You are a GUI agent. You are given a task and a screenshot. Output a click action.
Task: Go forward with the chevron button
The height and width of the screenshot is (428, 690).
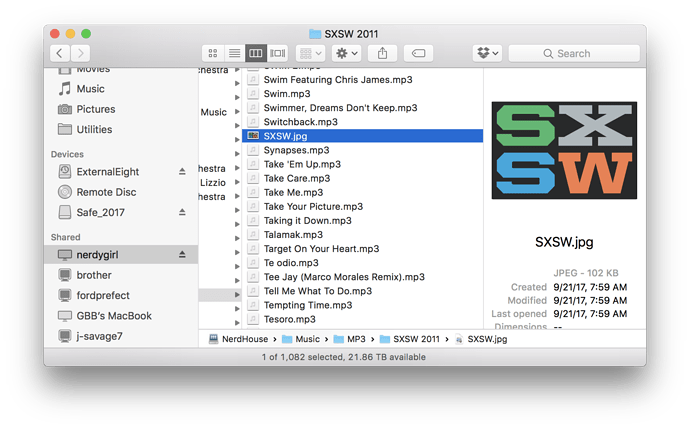[81, 53]
